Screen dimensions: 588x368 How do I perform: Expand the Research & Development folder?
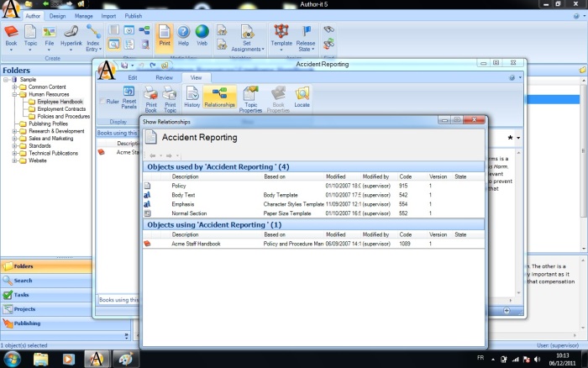point(14,131)
